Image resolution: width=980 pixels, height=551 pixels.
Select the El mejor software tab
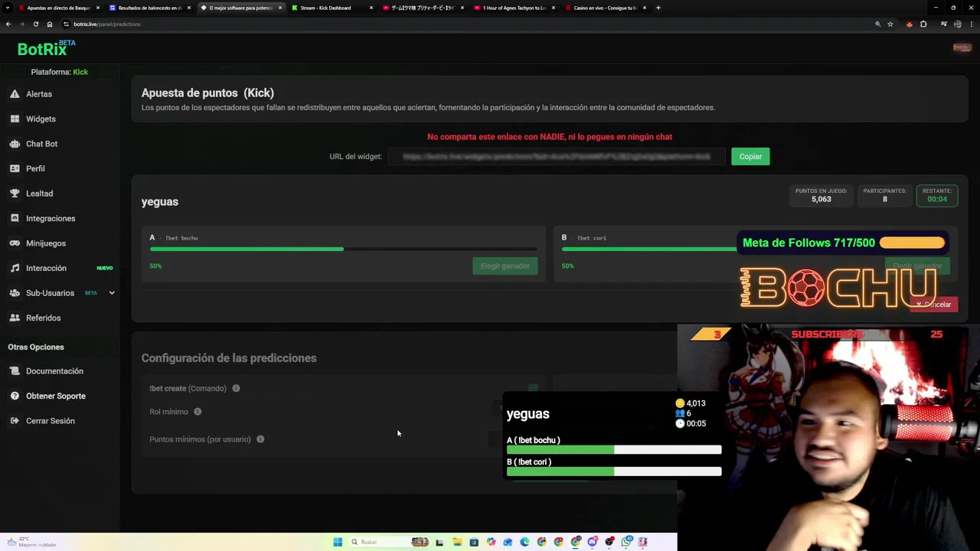click(x=240, y=8)
